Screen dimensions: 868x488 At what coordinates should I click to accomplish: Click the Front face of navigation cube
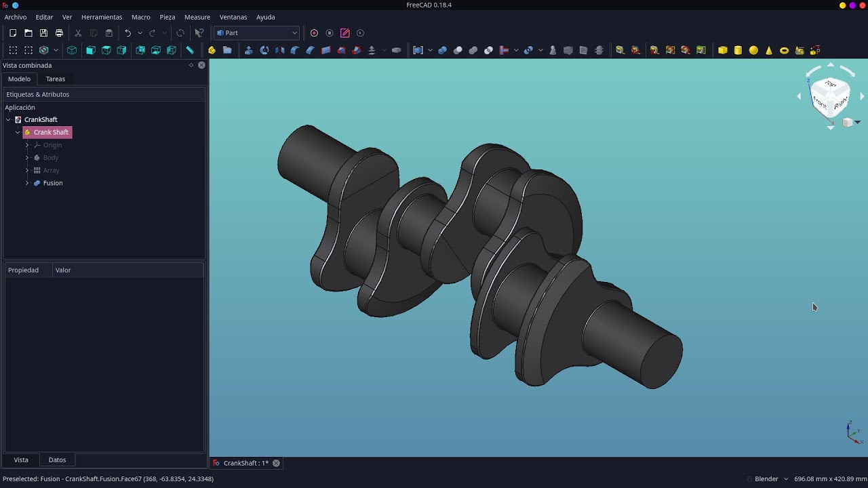click(x=821, y=103)
